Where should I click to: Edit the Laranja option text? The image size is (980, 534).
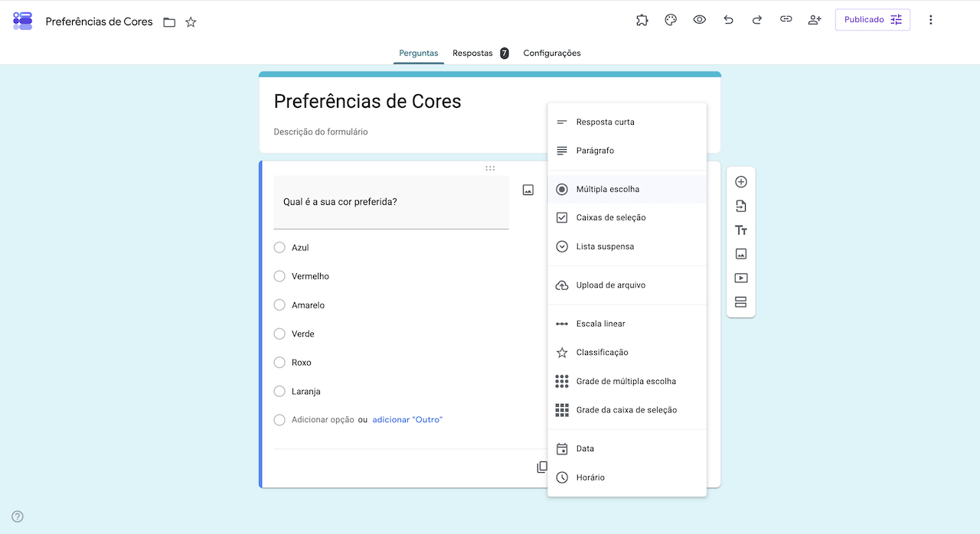pyautogui.click(x=306, y=391)
